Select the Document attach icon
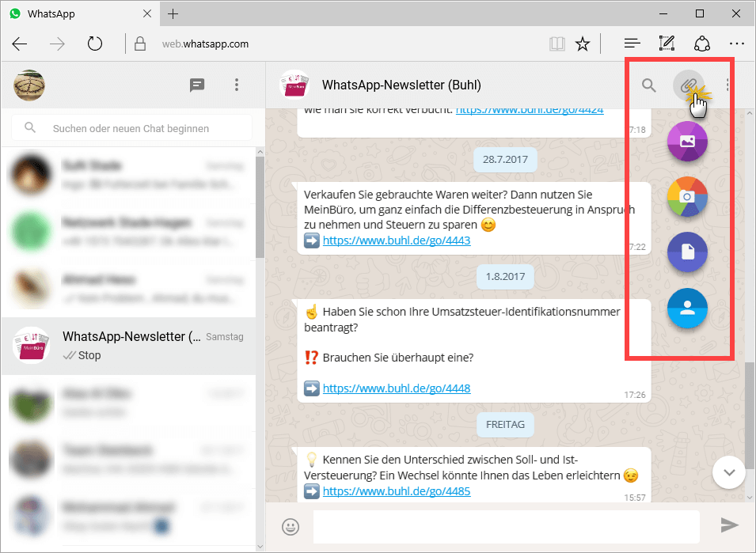 tap(687, 252)
